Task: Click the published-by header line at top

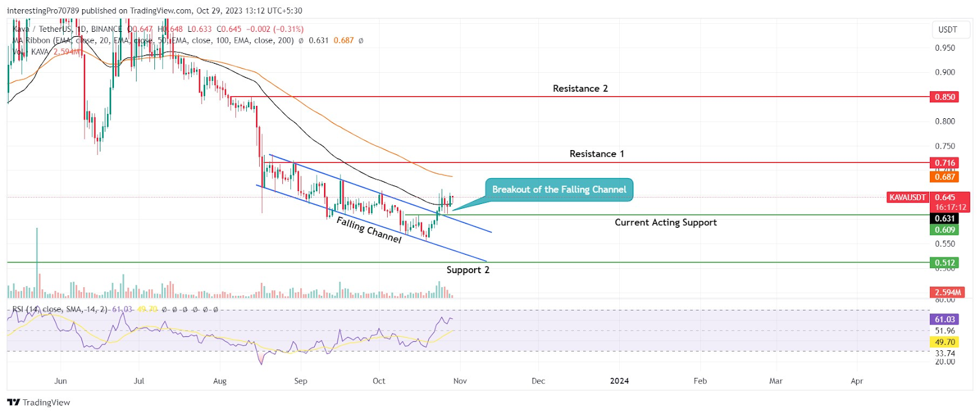Action: point(154,10)
